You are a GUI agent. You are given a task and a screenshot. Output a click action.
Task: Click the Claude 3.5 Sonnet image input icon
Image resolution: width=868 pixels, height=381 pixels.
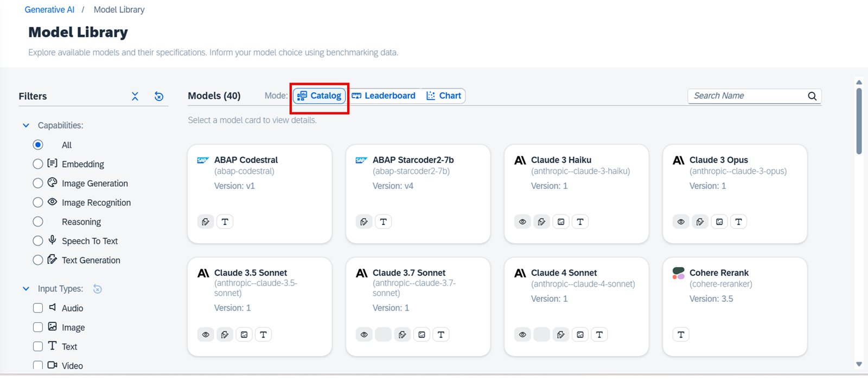tap(244, 334)
